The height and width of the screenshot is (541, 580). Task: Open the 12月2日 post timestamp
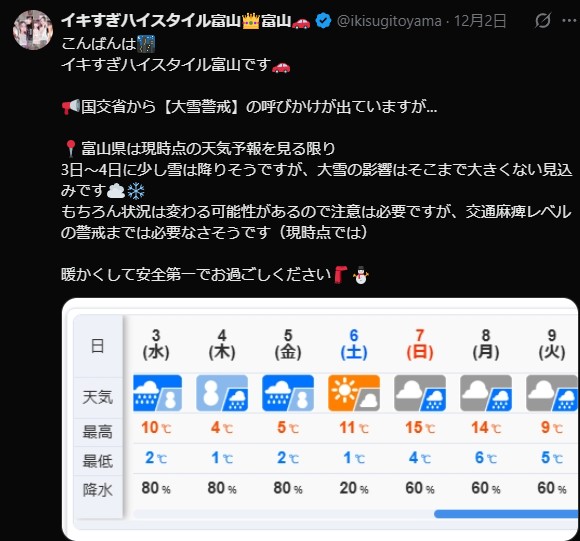pyautogui.click(x=480, y=21)
